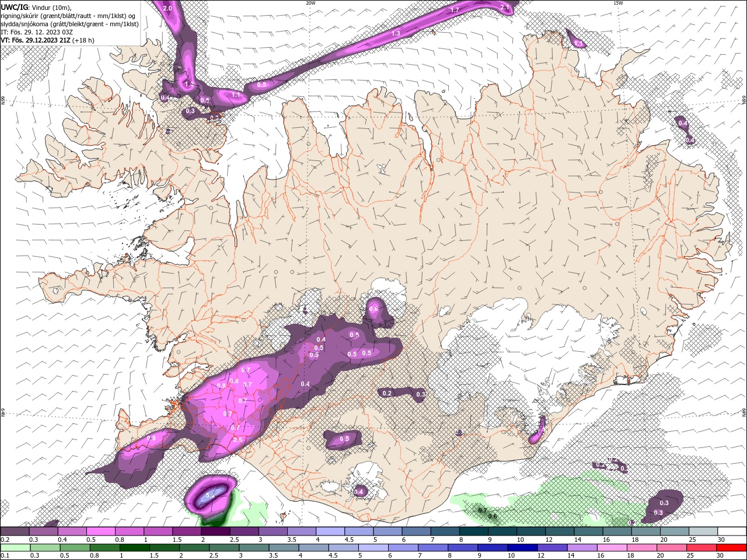Click the 'slydda/snjókoma (grátt/bleikt/grænt' description line

(69, 24)
